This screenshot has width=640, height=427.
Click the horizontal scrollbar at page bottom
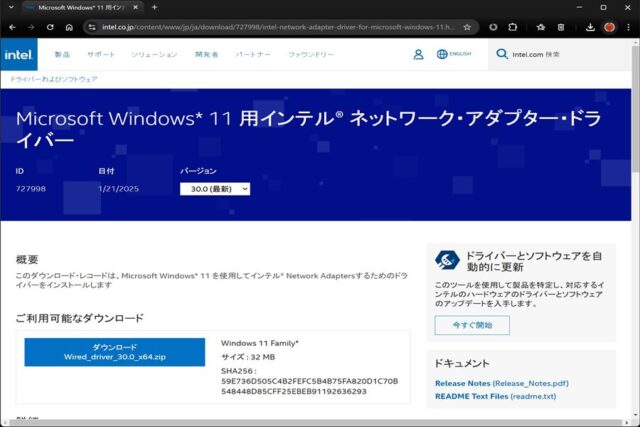(316, 423)
